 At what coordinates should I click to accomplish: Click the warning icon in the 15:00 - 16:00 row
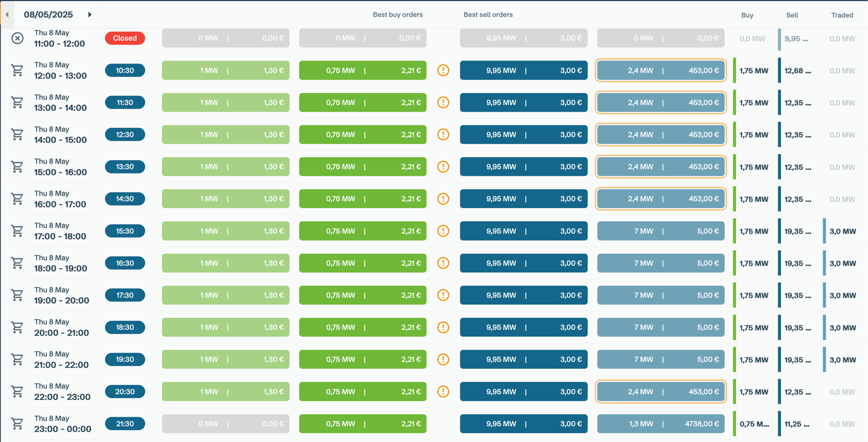point(443,167)
